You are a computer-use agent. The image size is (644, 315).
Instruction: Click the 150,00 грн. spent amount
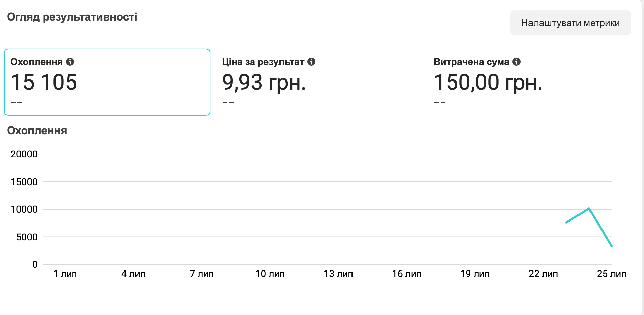pyautogui.click(x=488, y=83)
